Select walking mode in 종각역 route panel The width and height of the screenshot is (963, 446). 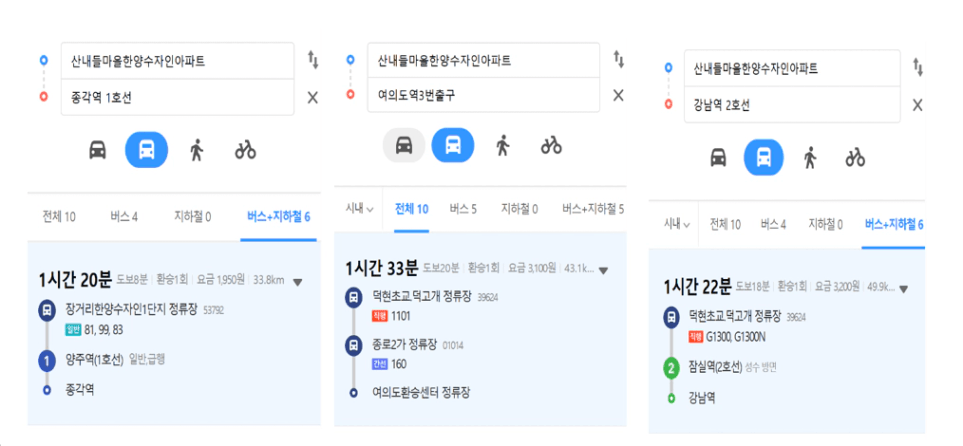pyautogui.click(x=197, y=149)
